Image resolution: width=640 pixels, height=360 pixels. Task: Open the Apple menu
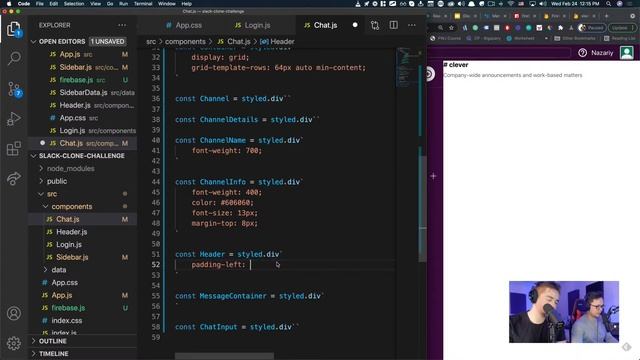point(8,4)
